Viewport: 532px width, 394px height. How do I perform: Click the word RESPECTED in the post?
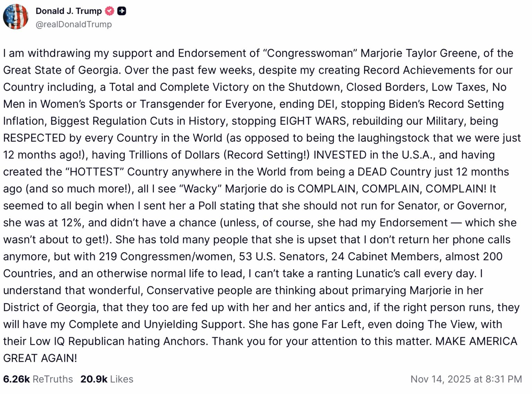34,138
